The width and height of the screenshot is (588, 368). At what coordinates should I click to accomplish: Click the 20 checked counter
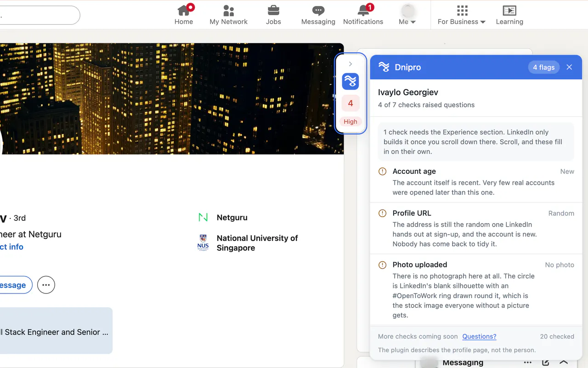(557, 337)
